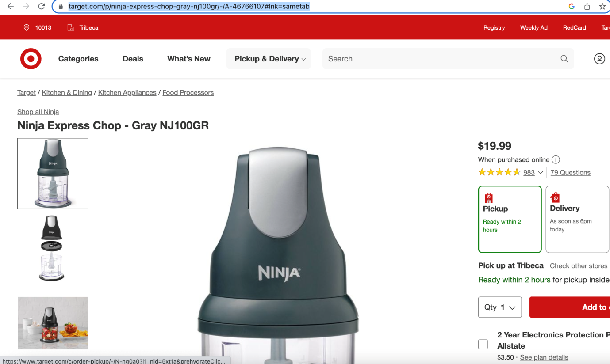
Task: Open the share page icon
Action: pos(587,6)
